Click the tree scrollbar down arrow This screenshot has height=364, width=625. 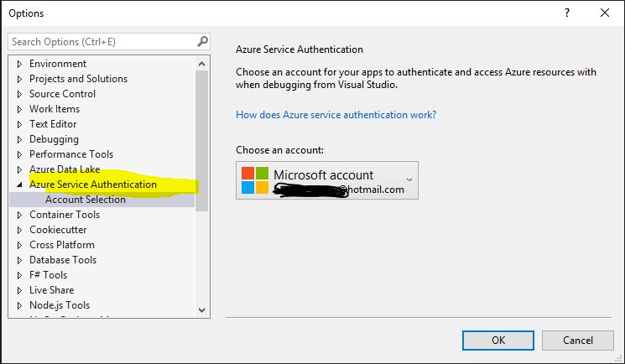[x=201, y=309]
